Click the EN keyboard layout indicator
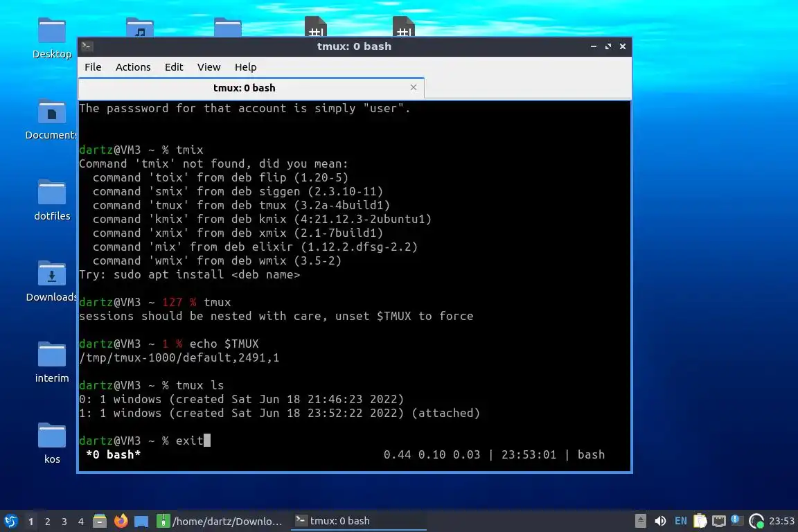798x532 pixels. [680, 521]
